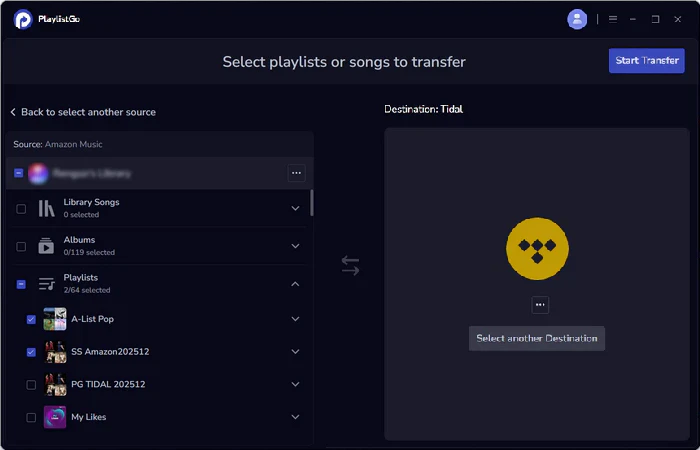The height and width of the screenshot is (450, 700).
Task: Click the Albums icon
Action: click(46, 246)
